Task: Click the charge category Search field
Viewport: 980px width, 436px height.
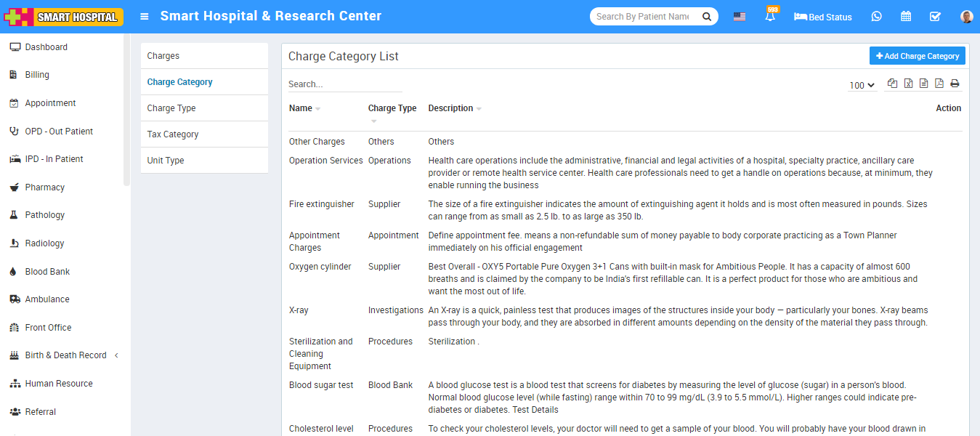Action: [344, 84]
